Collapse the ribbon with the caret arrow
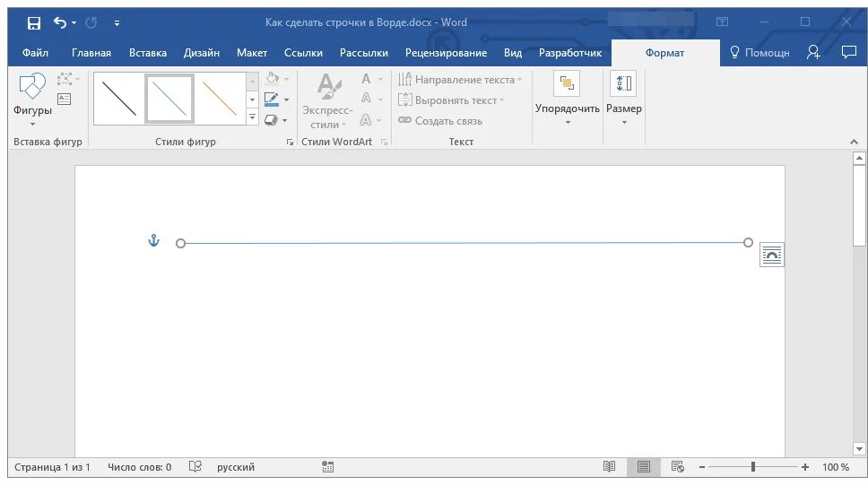This screenshot has height=485, width=868. [855, 143]
